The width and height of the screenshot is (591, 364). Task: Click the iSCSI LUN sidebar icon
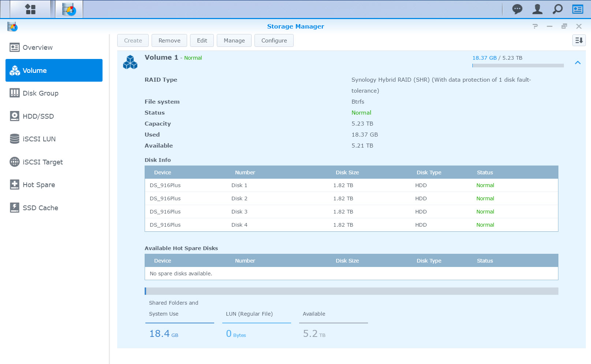(x=15, y=139)
